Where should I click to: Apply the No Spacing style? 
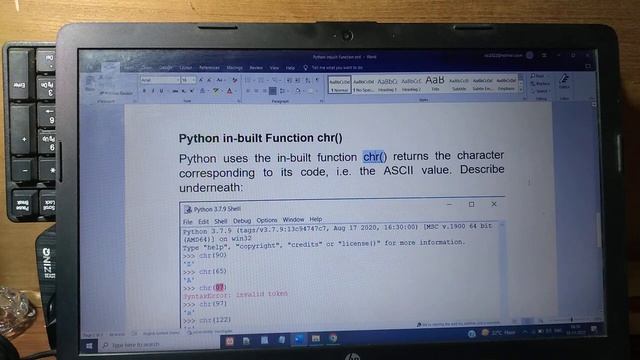(363, 84)
